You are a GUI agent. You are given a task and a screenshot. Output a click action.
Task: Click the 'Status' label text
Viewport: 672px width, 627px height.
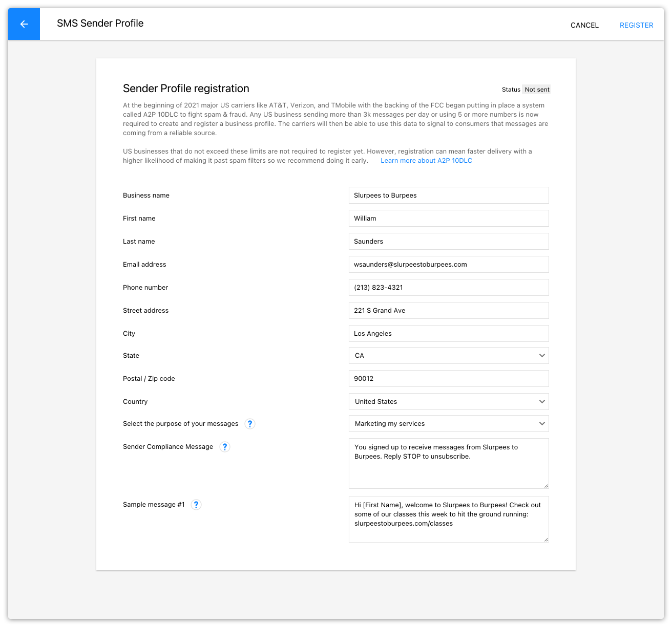point(511,90)
